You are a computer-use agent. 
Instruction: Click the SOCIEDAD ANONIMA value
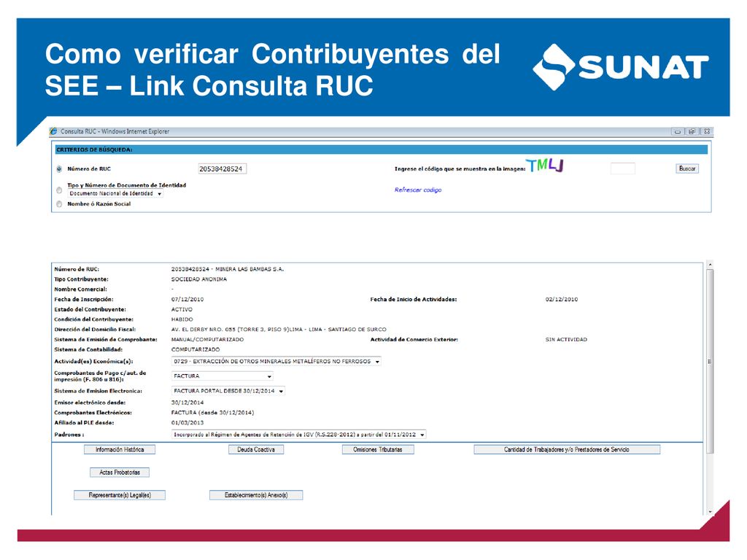(199, 279)
